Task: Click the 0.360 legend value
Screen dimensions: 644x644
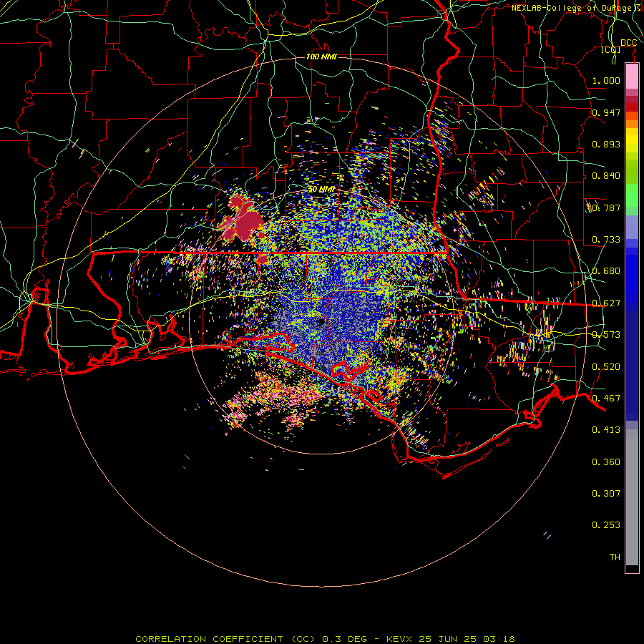Action: (x=606, y=462)
